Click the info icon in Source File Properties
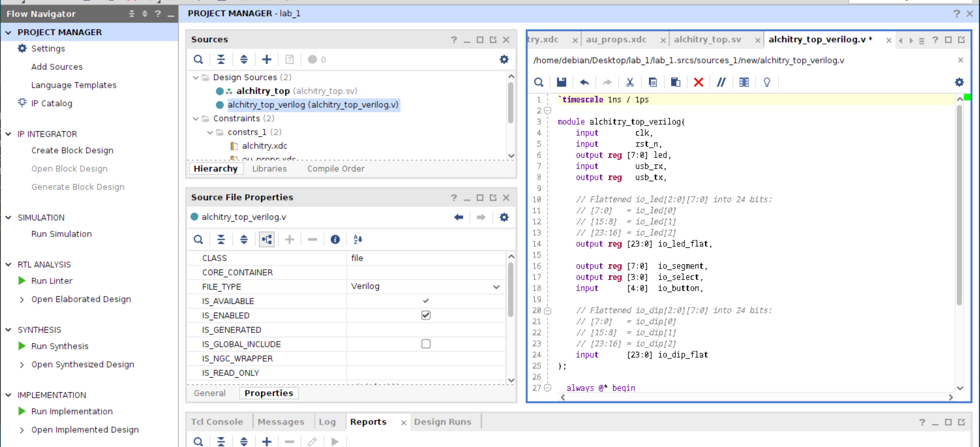 coord(335,239)
